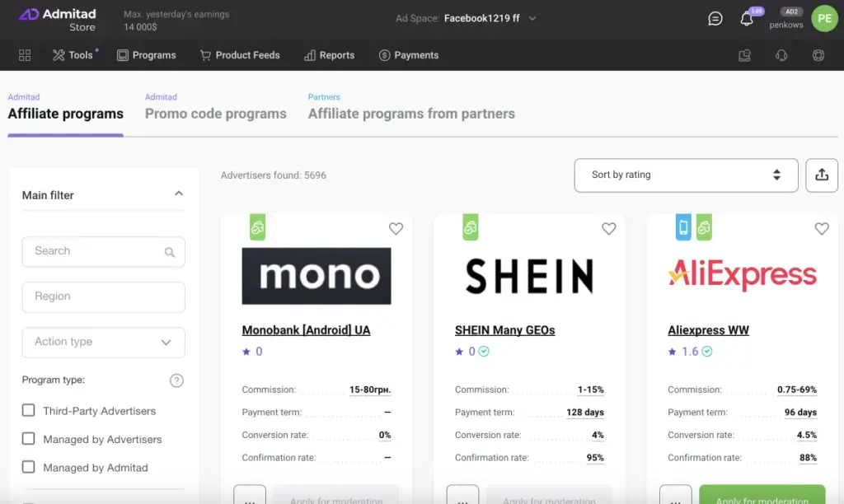This screenshot has height=504, width=844.
Task: Click the Monobank rating star
Action: pos(246,352)
